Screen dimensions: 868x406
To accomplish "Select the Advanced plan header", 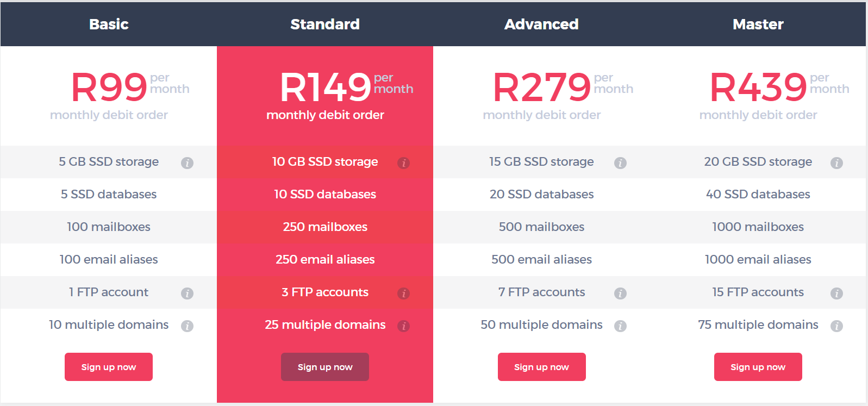I will click(541, 24).
